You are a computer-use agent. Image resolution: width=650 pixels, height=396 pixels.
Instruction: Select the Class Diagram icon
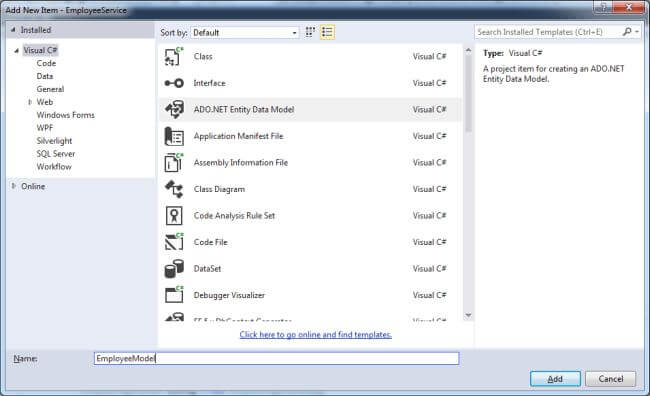pos(174,189)
